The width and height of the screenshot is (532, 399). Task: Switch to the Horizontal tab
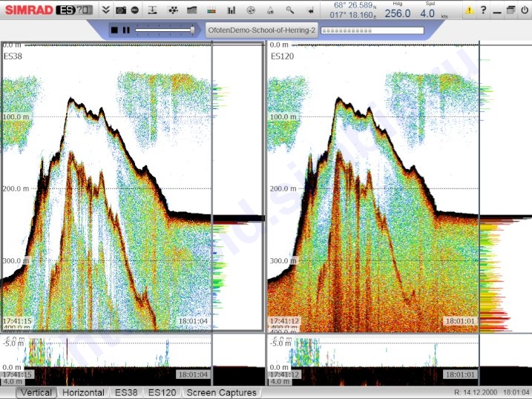point(83,392)
